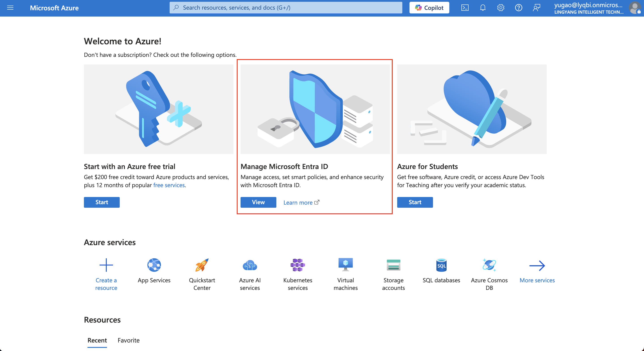
Task: Open the help question mark icon
Action: pyautogui.click(x=518, y=8)
